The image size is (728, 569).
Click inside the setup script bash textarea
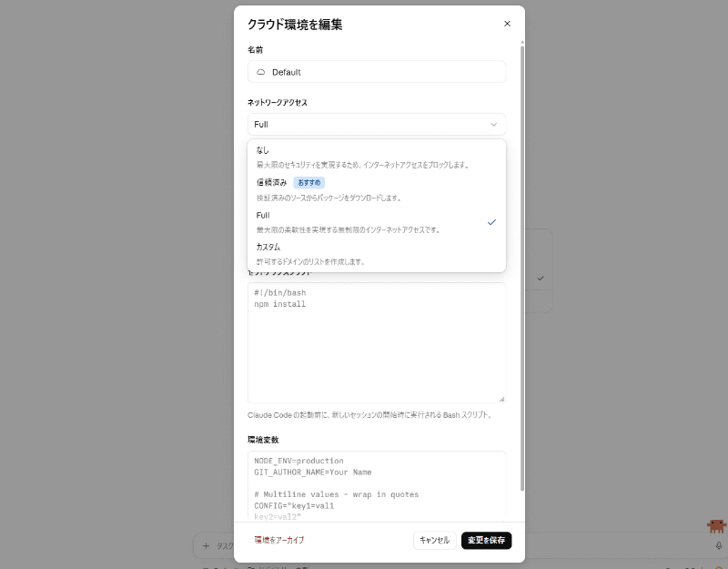[x=377, y=343]
